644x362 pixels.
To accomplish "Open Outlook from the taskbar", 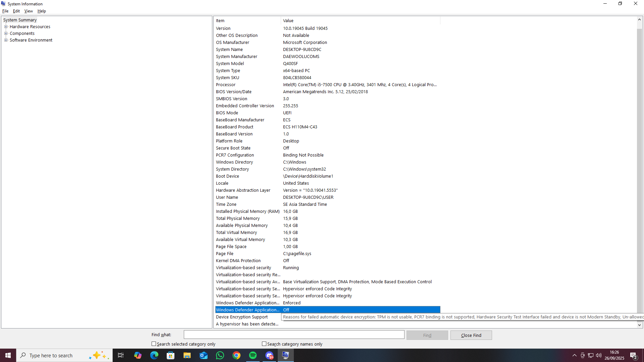I will click(x=204, y=355).
